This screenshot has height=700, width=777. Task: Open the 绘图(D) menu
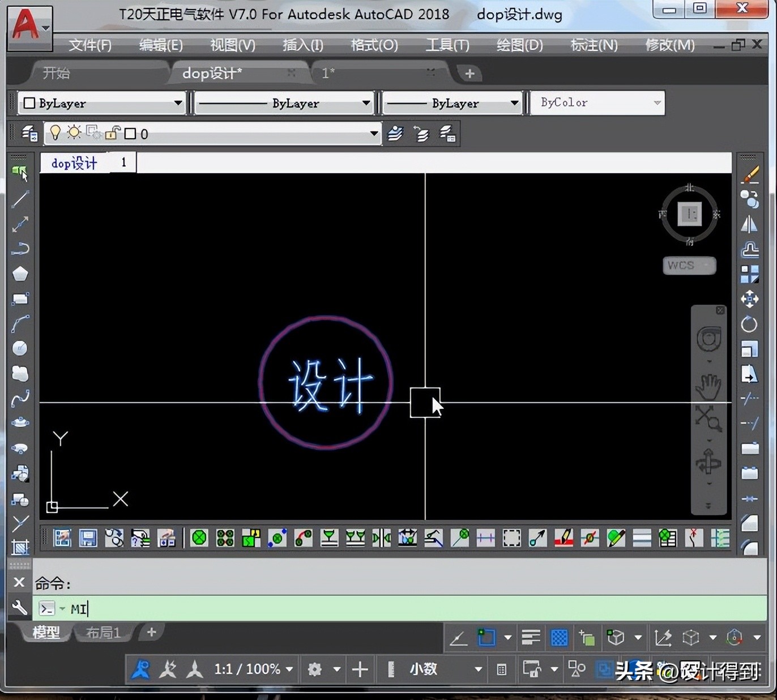point(519,45)
